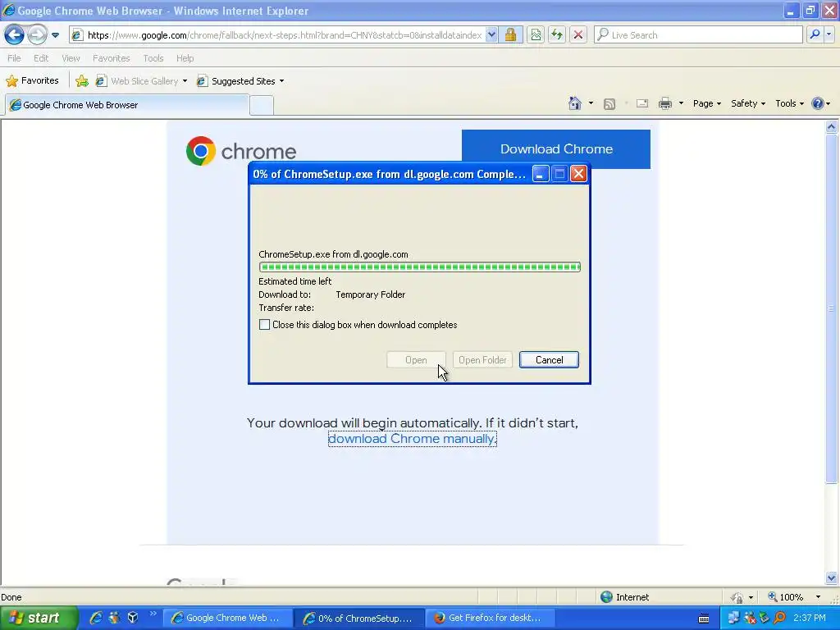
Task: Click the security lock icon
Action: tap(510, 35)
